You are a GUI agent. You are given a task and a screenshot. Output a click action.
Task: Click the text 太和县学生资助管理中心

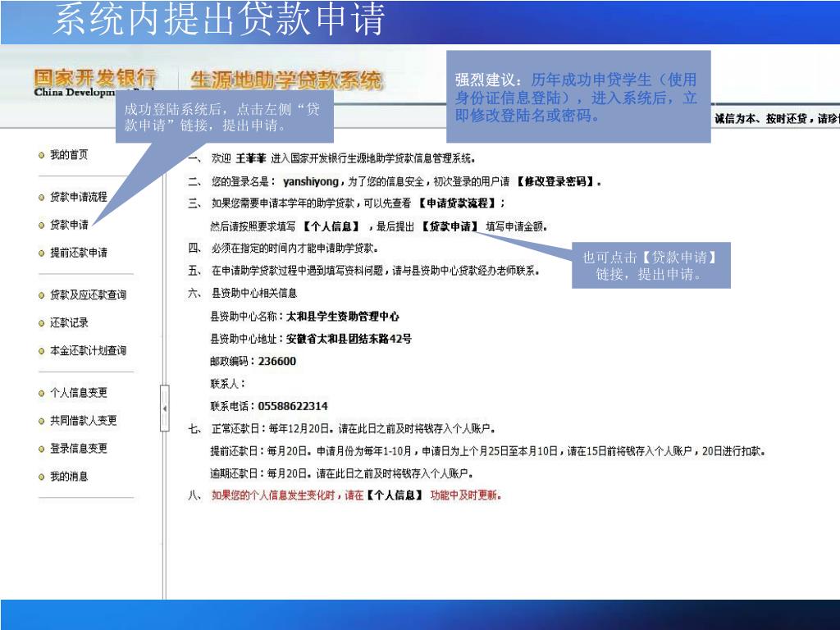point(342,316)
